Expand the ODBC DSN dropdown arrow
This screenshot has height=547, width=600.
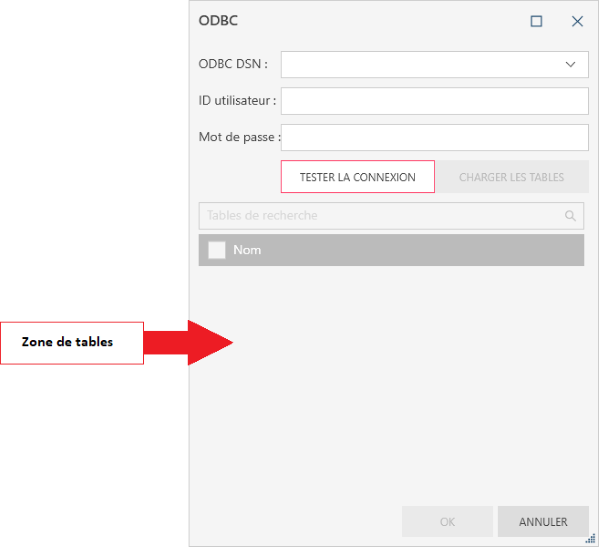click(571, 65)
